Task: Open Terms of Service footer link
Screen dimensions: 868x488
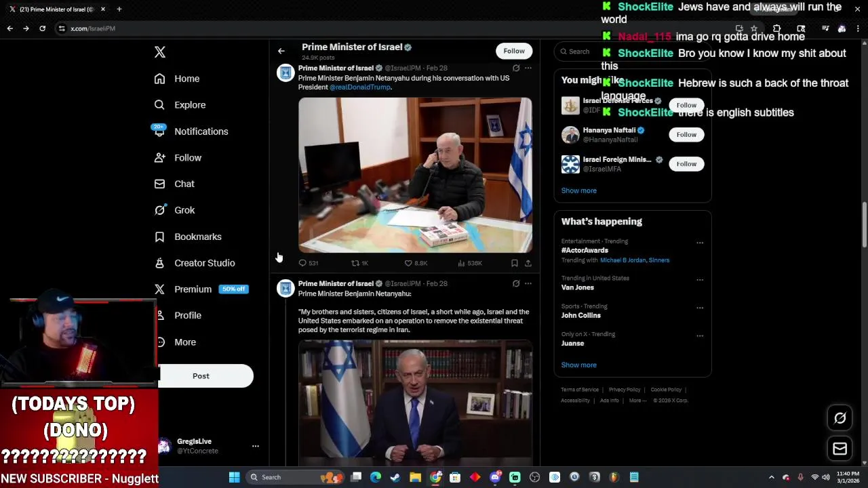Action: (x=580, y=390)
